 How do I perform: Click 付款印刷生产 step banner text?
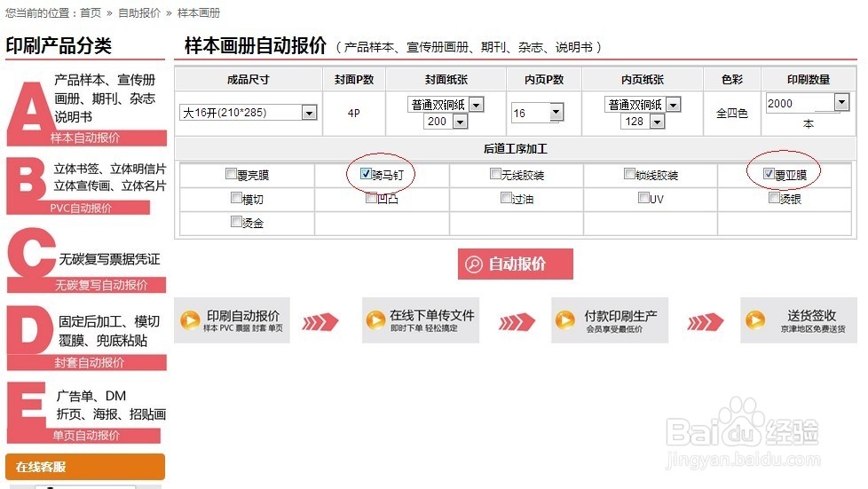[x=620, y=316]
